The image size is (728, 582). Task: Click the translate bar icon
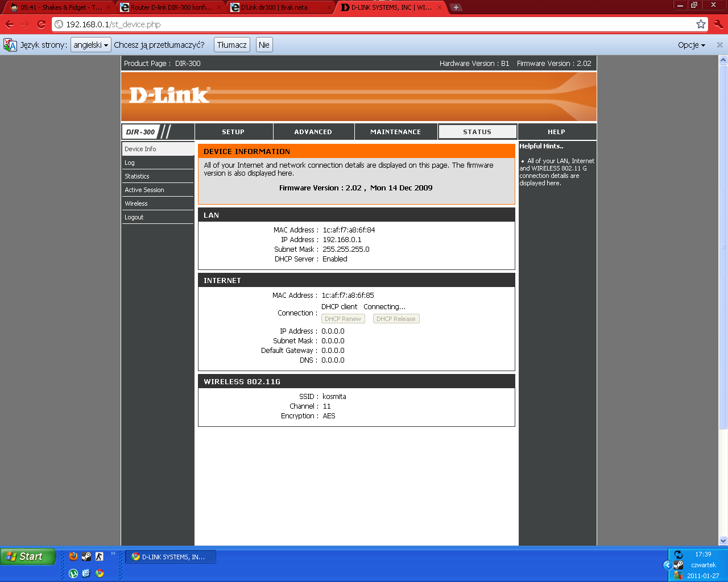coord(10,45)
